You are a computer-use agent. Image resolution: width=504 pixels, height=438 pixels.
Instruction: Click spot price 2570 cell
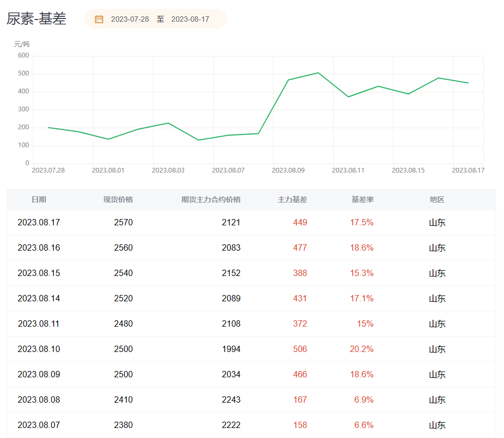(124, 222)
